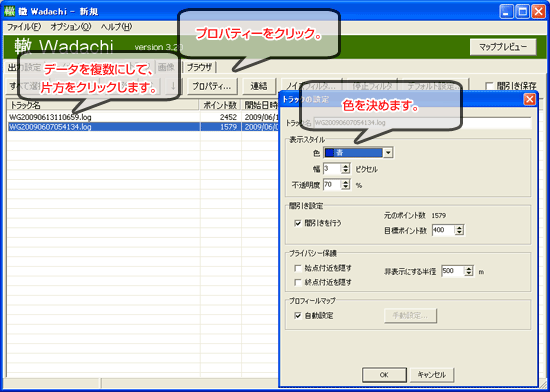The width and height of the screenshot is (550, 392).
Task: Click the トラック名 column header
Action: pyautogui.click(x=103, y=105)
